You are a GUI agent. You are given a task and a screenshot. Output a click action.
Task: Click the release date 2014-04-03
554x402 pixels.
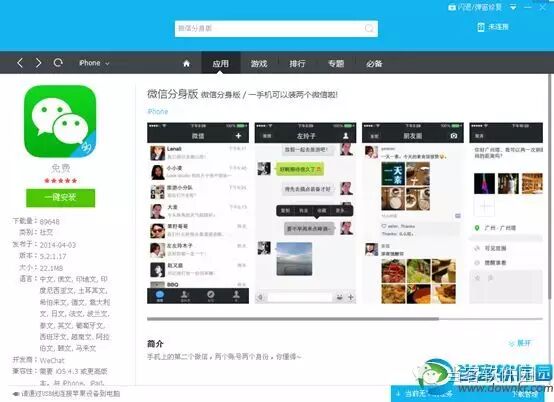point(58,245)
